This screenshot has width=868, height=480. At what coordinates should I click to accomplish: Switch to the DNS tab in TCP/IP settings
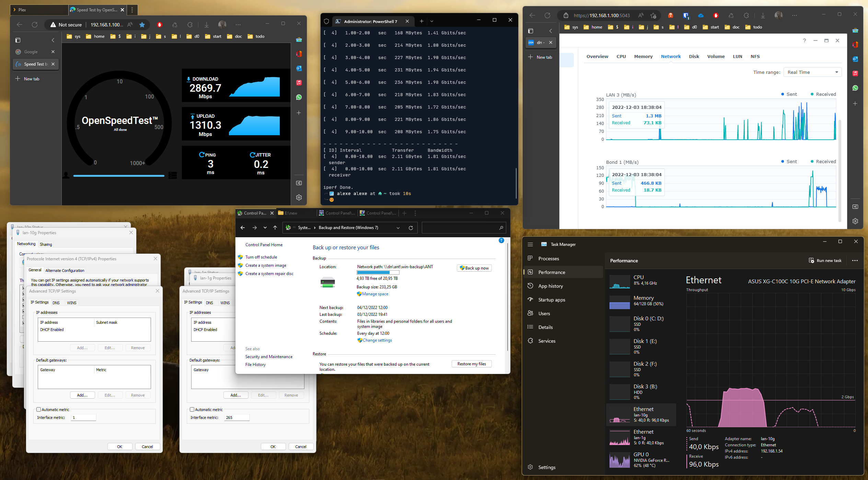(56, 302)
